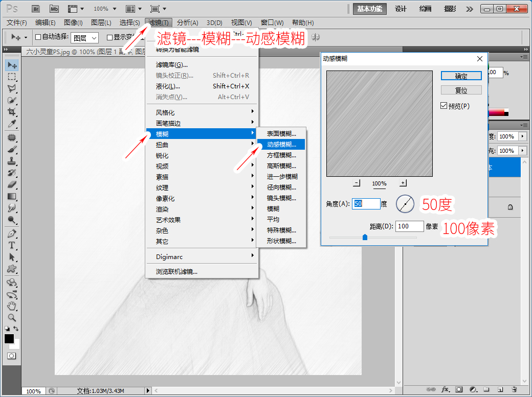Open the Screen Mode dropdown
The image size is (532, 397).
click(x=158, y=9)
